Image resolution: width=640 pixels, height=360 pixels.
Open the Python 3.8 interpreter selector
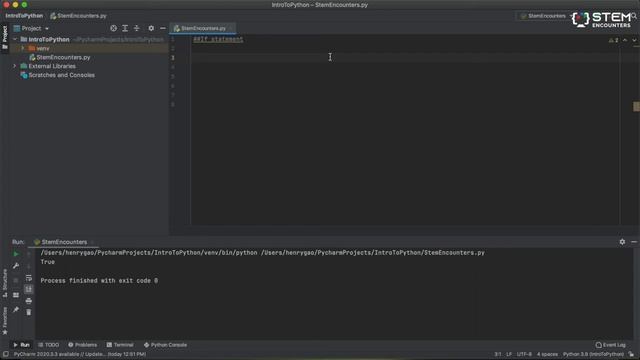click(x=593, y=354)
